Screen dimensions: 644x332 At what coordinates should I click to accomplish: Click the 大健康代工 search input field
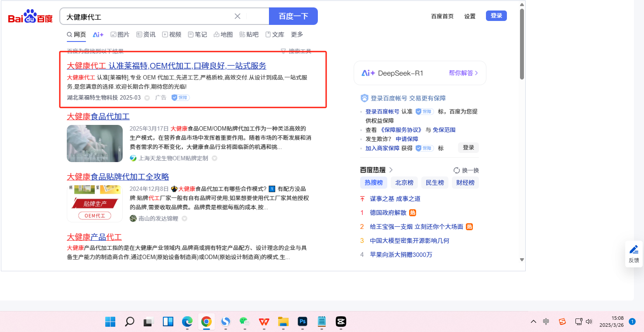(148, 17)
